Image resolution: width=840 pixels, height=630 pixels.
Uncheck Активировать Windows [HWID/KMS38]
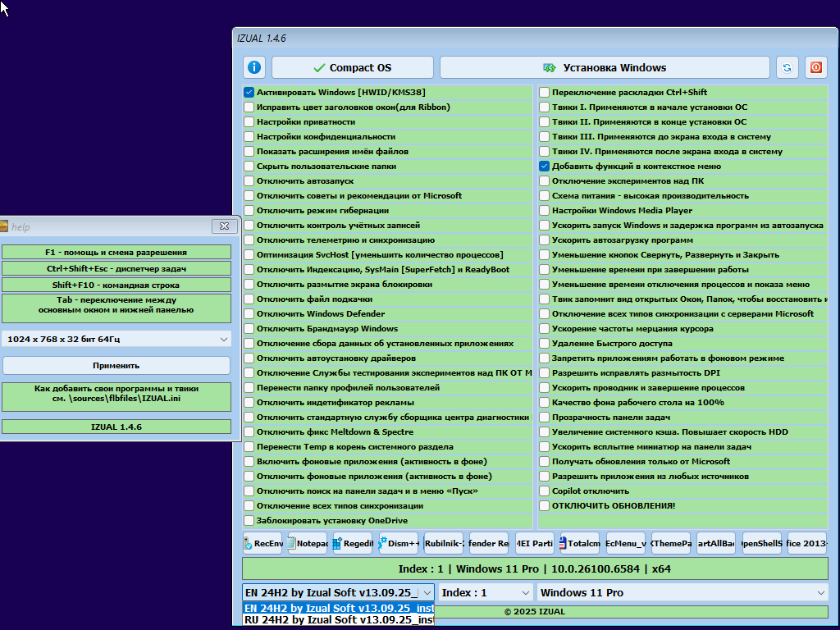click(249, 93)
